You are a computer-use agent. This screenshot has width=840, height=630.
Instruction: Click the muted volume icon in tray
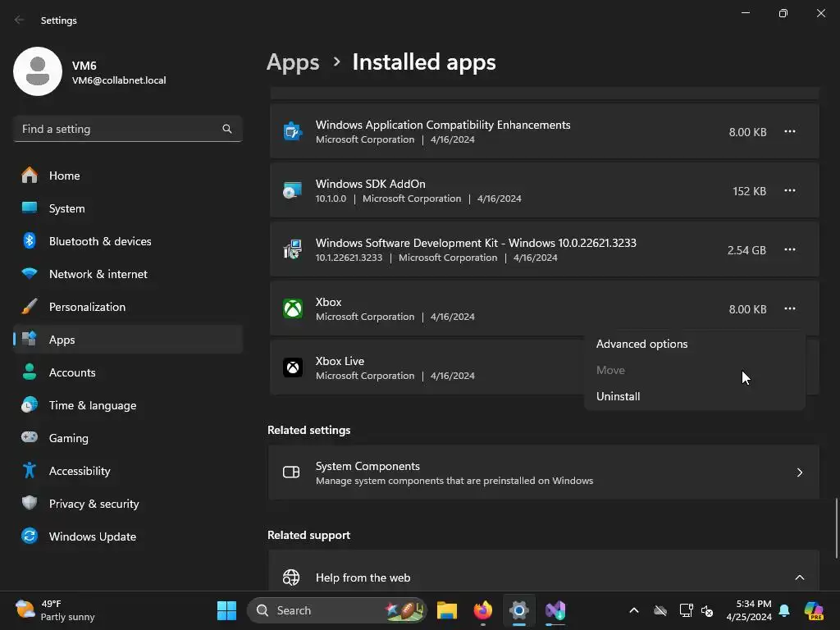[x=707, y=610]
